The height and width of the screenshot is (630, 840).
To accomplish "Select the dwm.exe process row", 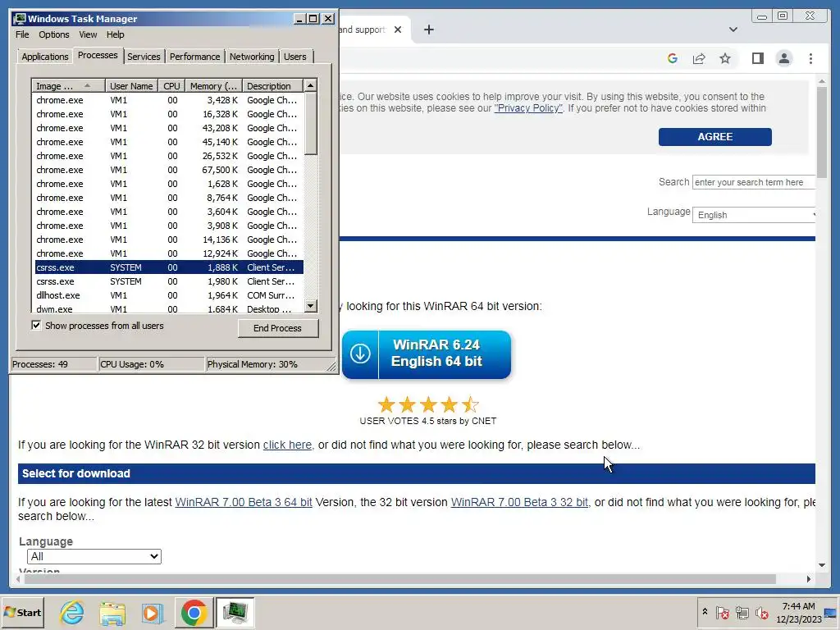I will pyautogui.click(x=169, y=308).
